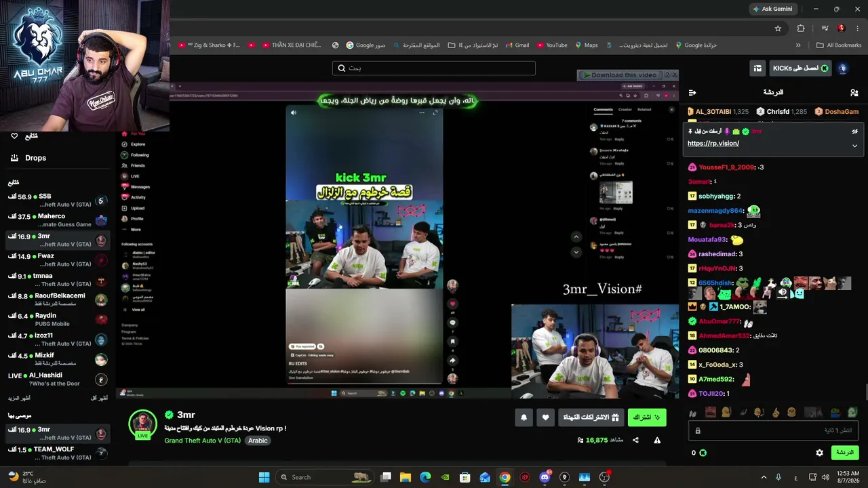Open Fwaz channel in following list
The image size is (868, 488).
pyautogui.click(x=58, y=260)
